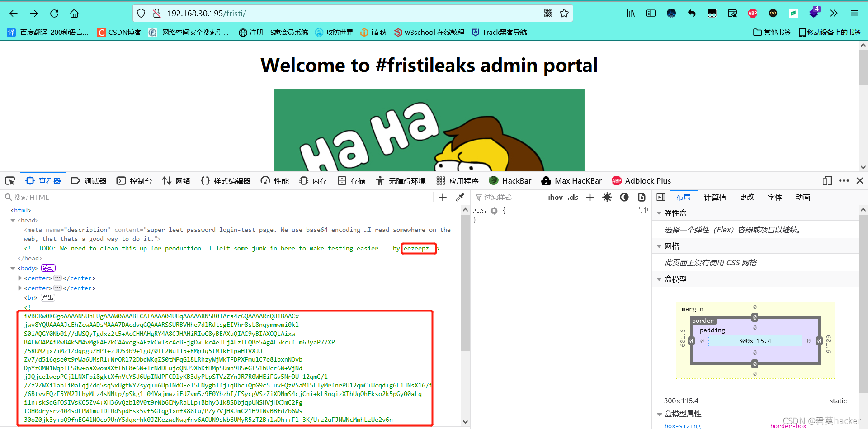Collapse the head element node
The width and height of the screenshot is (868, 429).
tap(13, 220)
